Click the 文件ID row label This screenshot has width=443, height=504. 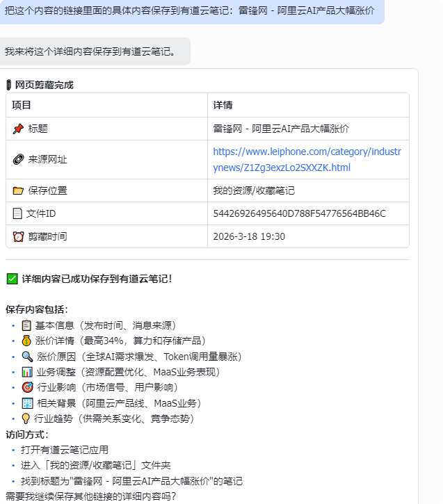click(41, 213)
